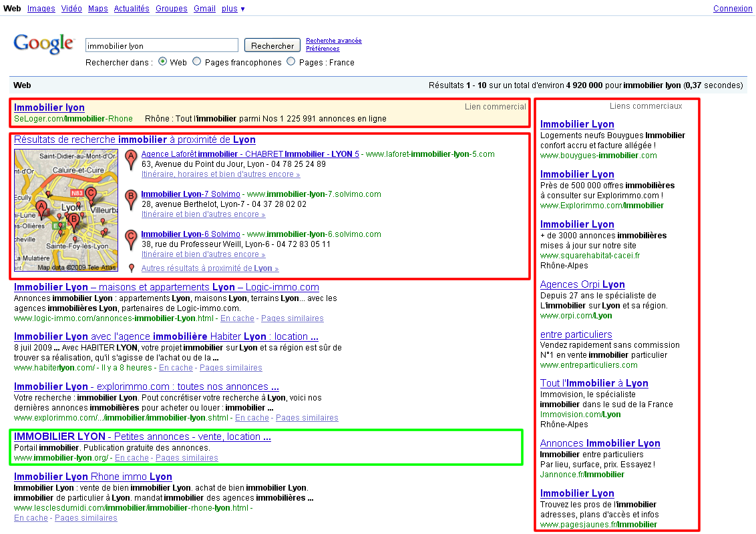756x534 pixels.
Task: Open Recherche avancée link
Action: pyautogui.click(x=334, y=41)
